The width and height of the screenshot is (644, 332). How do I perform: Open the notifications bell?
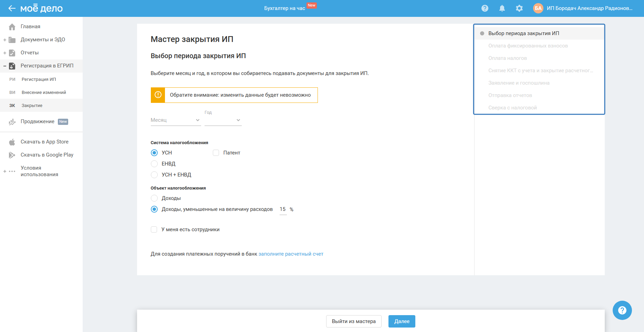502,8
